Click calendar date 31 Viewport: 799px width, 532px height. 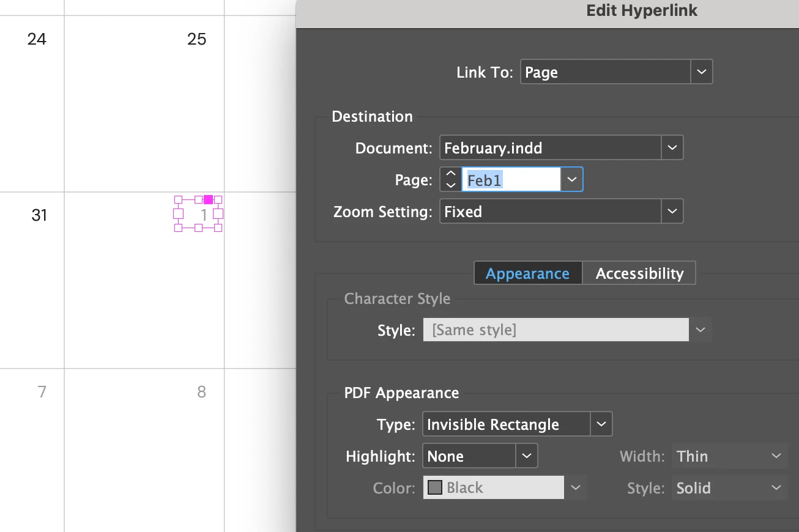(39, 215)
